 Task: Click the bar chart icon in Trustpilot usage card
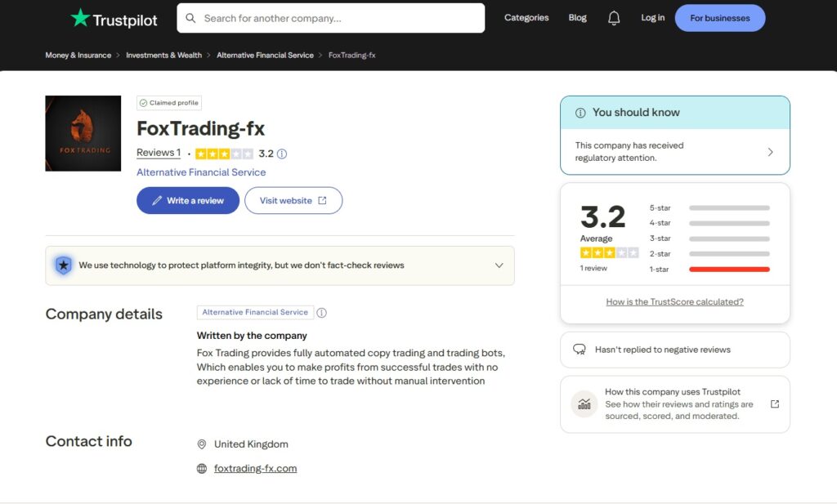[x=584, y=404]
